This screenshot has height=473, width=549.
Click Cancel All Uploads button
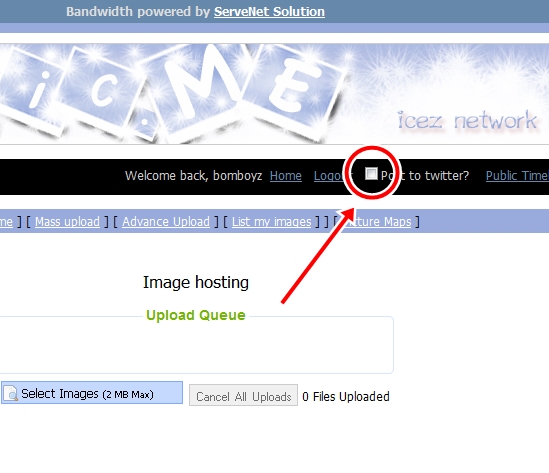(243, 395)
